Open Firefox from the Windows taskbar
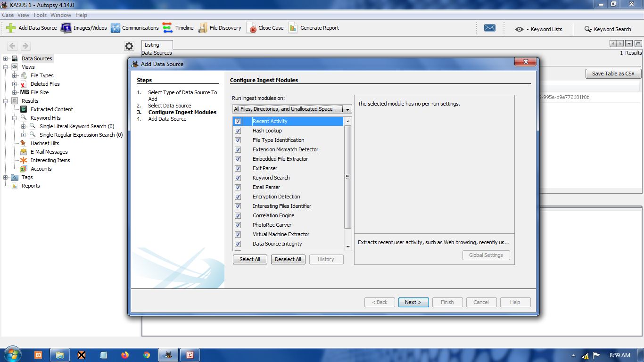This screenshot has height=362, width=644. (x=125, y=355)
